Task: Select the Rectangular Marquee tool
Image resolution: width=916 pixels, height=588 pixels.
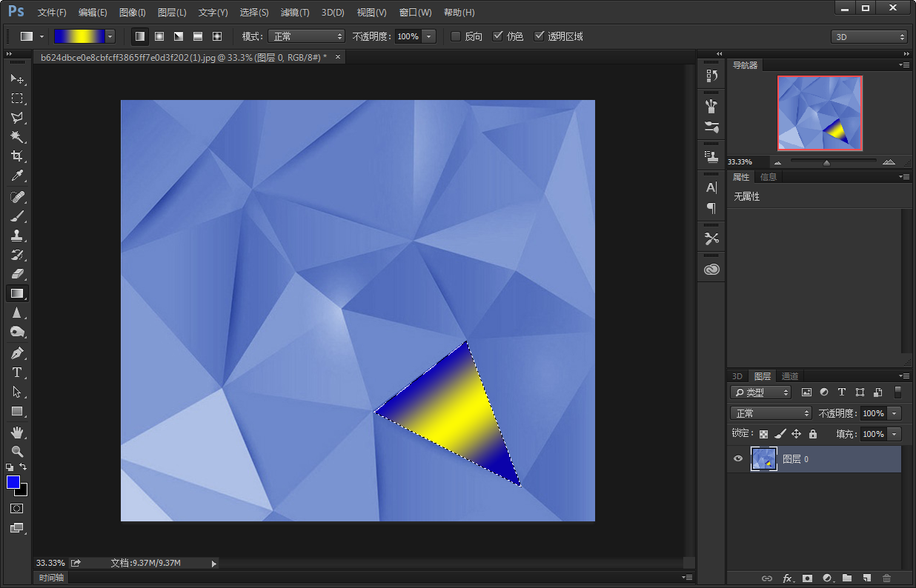Action: click(x=17, y=98)
